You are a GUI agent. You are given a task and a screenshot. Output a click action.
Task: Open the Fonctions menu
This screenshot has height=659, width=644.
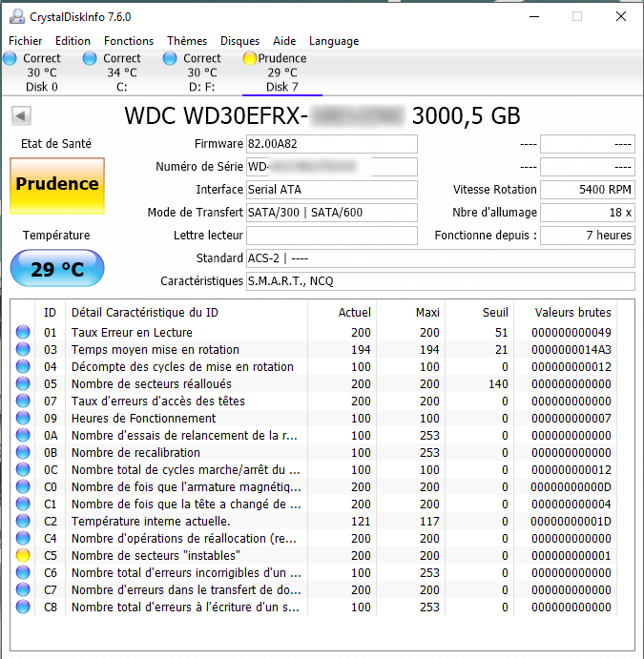(x=129, y=41)
